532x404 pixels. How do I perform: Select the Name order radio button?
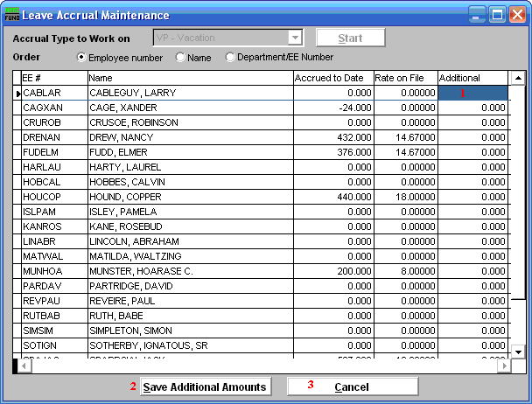(x=180, y=58)
